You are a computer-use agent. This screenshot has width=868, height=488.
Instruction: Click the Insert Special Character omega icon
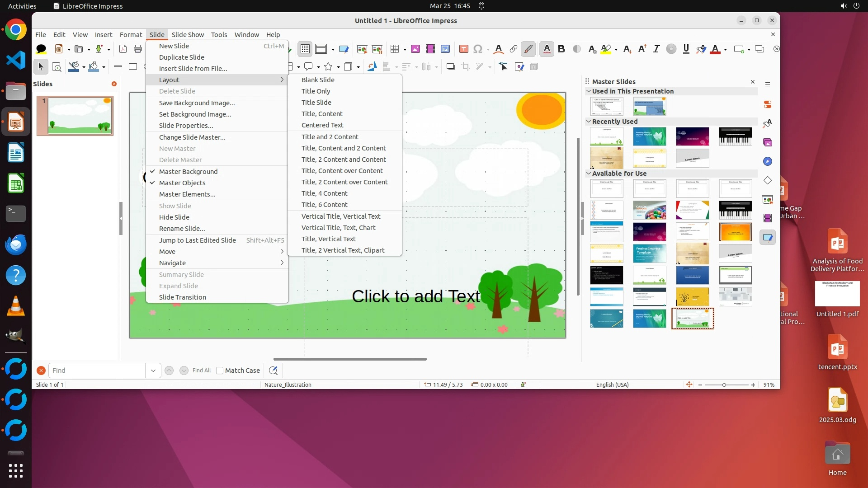tap(477, 49)
